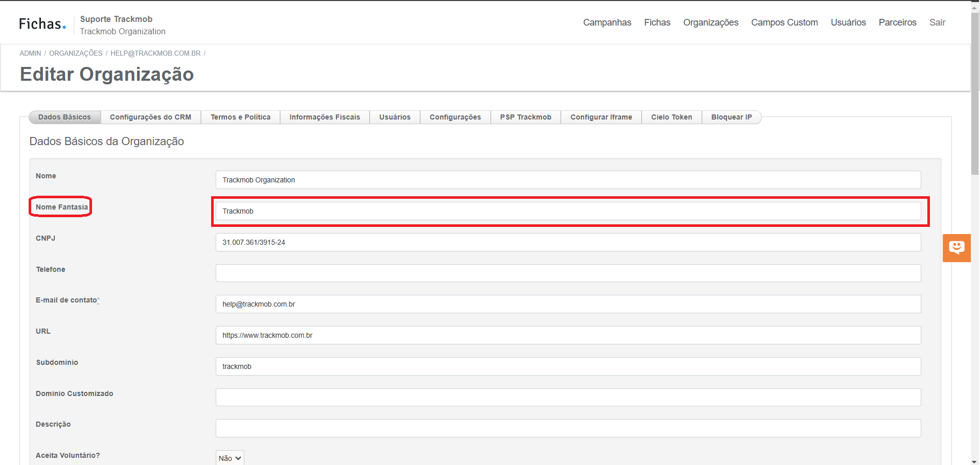Switch to Configurar Iframe tab
Screen dimensions: 980x465
601,117
